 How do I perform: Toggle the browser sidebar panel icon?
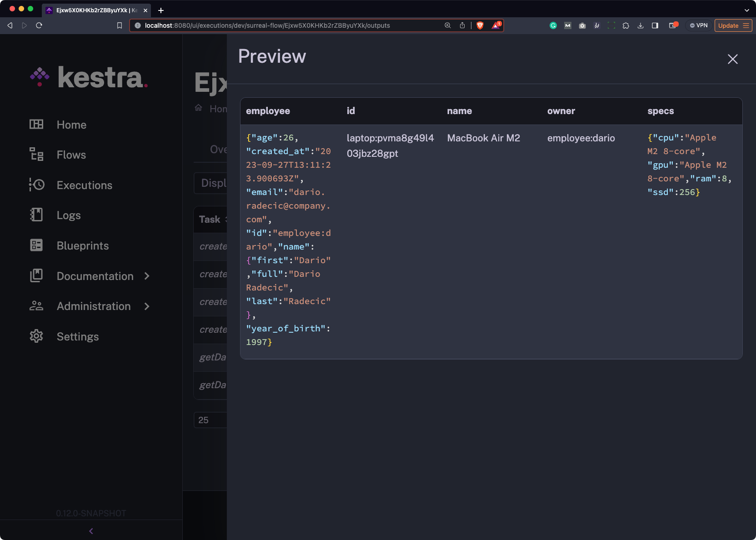point(655,25)
